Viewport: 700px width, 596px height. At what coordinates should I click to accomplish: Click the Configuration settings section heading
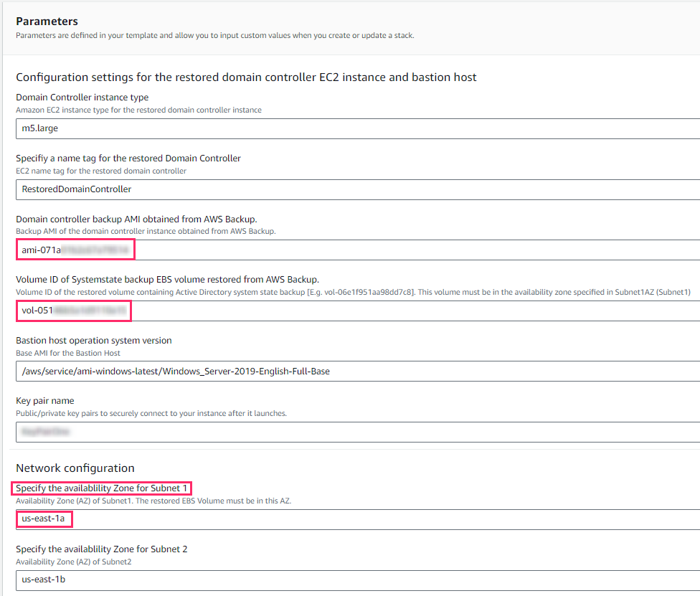[x=245, y=77]
